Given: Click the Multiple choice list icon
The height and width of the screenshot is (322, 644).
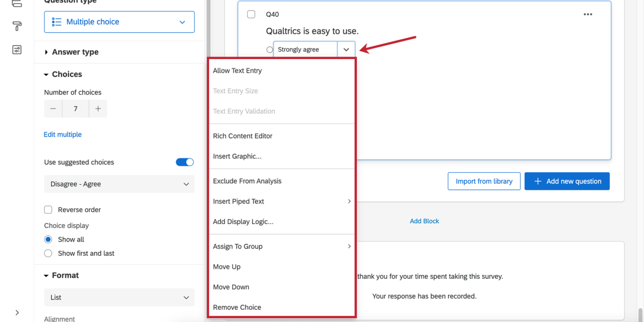Looking at the screenshot, I should (57, 22).
